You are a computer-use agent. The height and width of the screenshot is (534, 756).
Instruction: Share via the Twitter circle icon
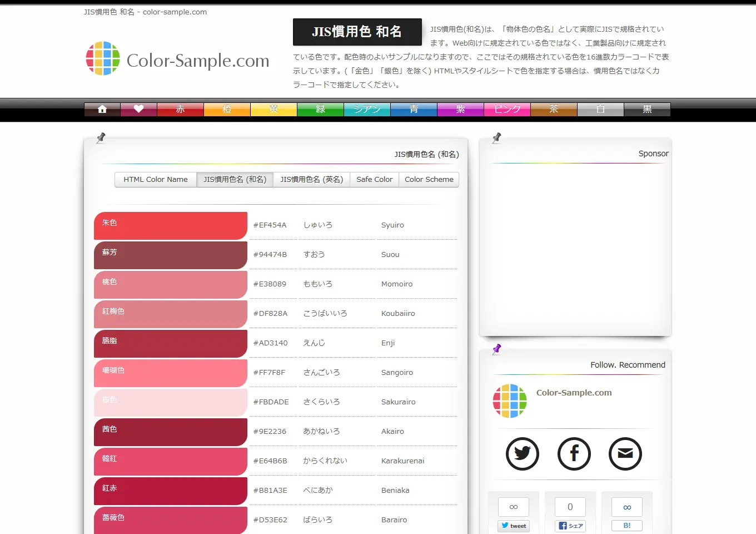click(x=523, y=454)
